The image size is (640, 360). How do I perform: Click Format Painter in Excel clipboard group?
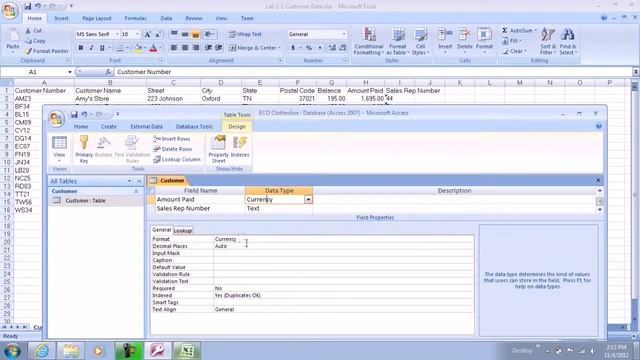pos(46,51)
